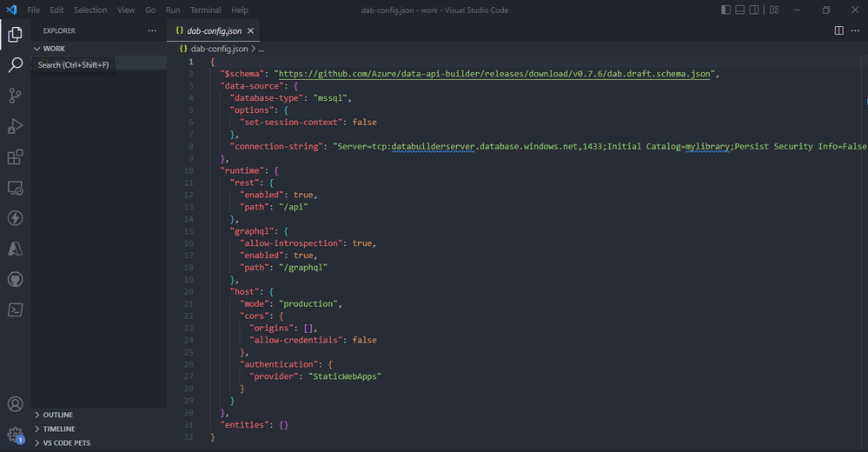Split the editor to the right
Viewport: 868px width, 452px height.
pyautogui.click(x=839, y=30)
